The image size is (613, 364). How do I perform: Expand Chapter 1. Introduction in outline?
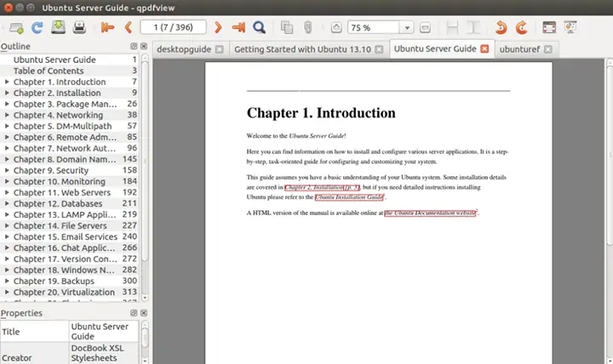click(7, 82)
